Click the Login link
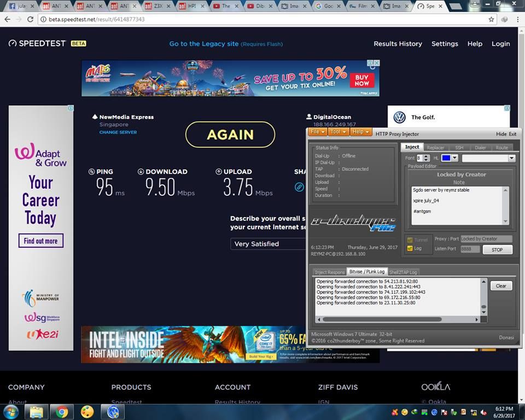The image size is (525, 420). point(500,44)
